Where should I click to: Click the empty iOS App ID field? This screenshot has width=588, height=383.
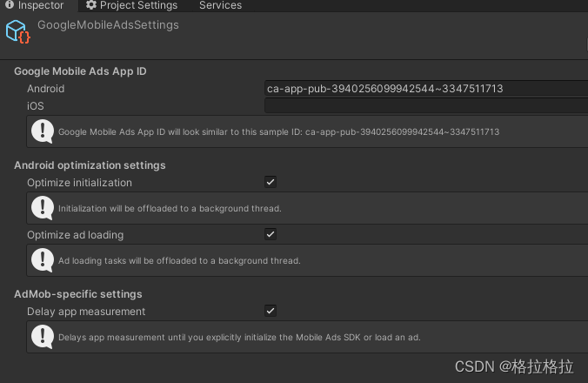tap(426, 106)
